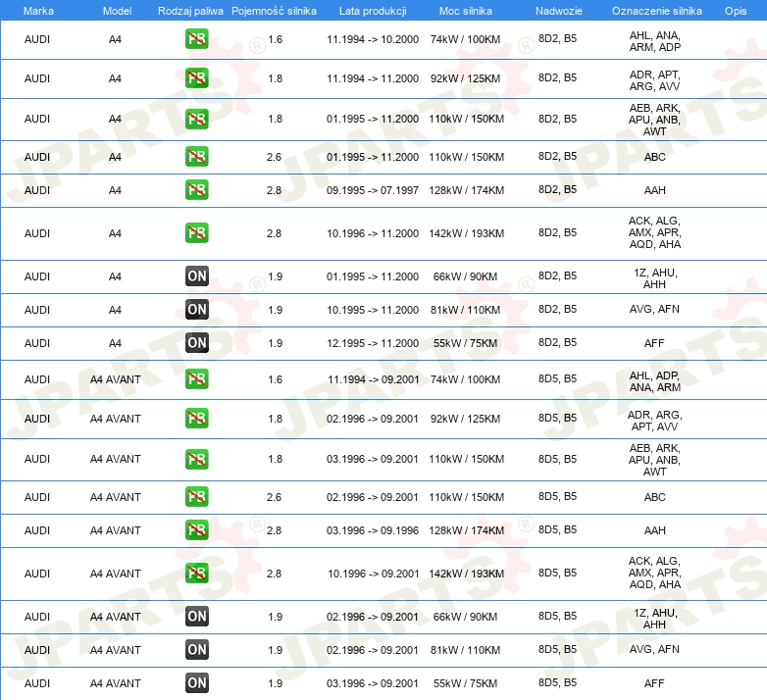Screen dimensions: 767x700
Task: Click AUDI cell in A4 Avant 1.6 row
Action: [x=37, y=379]
